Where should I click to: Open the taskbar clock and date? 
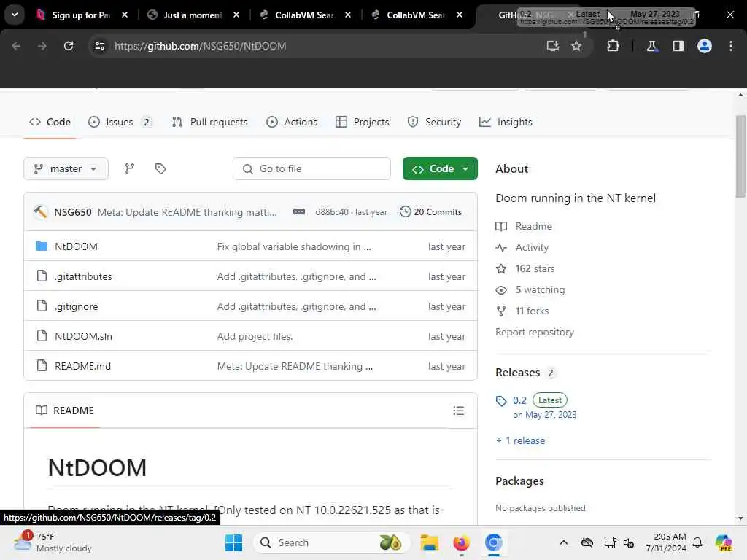[666, 542]
